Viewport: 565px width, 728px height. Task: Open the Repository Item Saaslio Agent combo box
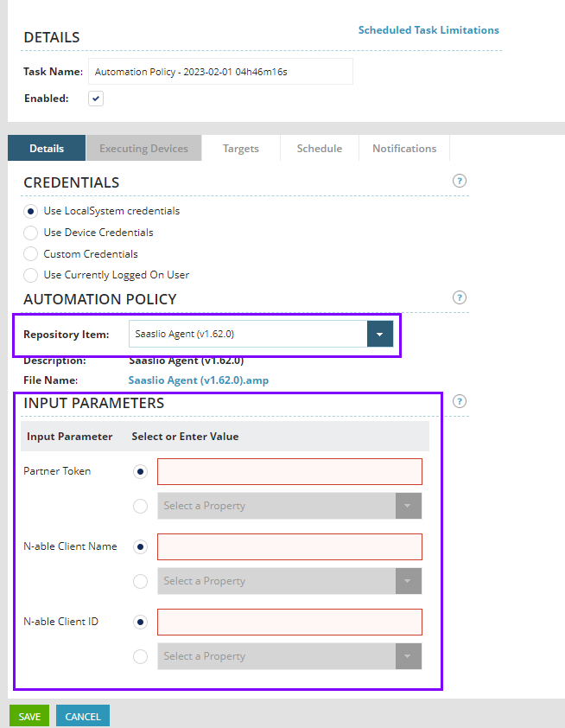261,334
